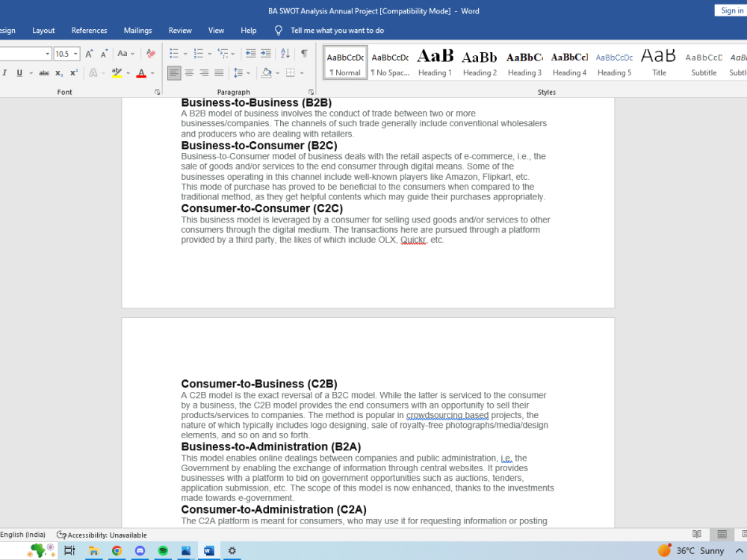
Task: Expand underline style dropdown arrow
Action: pos(31,73)
